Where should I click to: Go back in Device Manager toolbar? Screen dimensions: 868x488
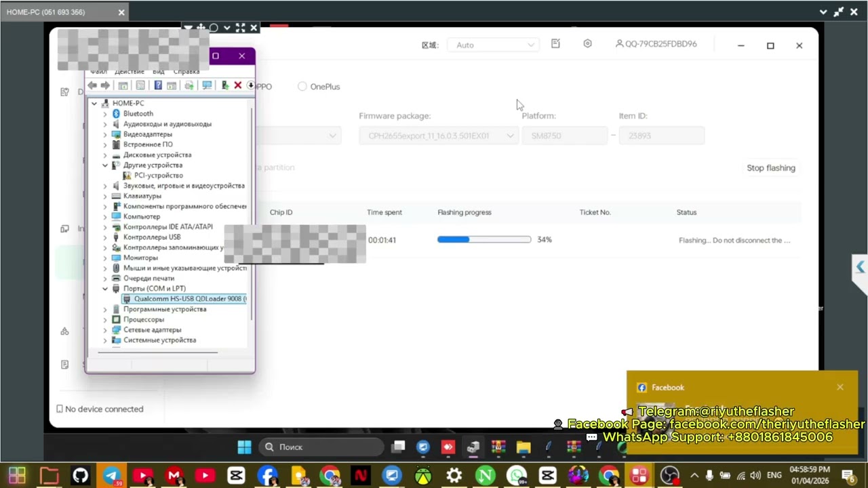pyautogui.click(x=92, y=85)
